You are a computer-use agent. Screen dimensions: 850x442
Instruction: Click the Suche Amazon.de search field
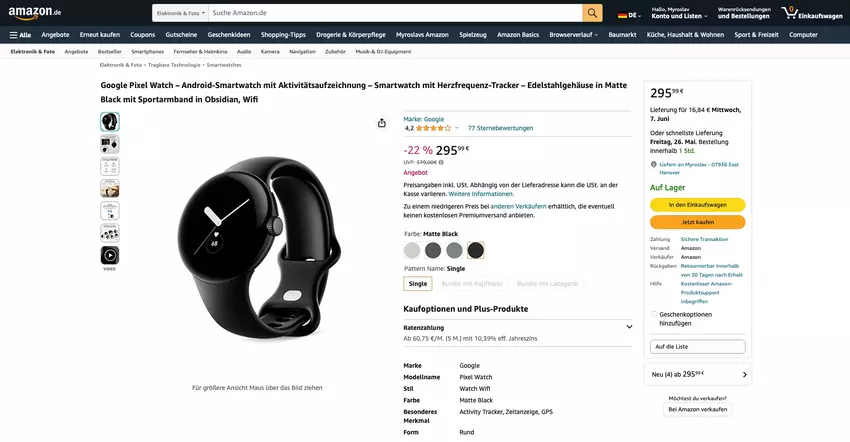click(x=395, y=13)
